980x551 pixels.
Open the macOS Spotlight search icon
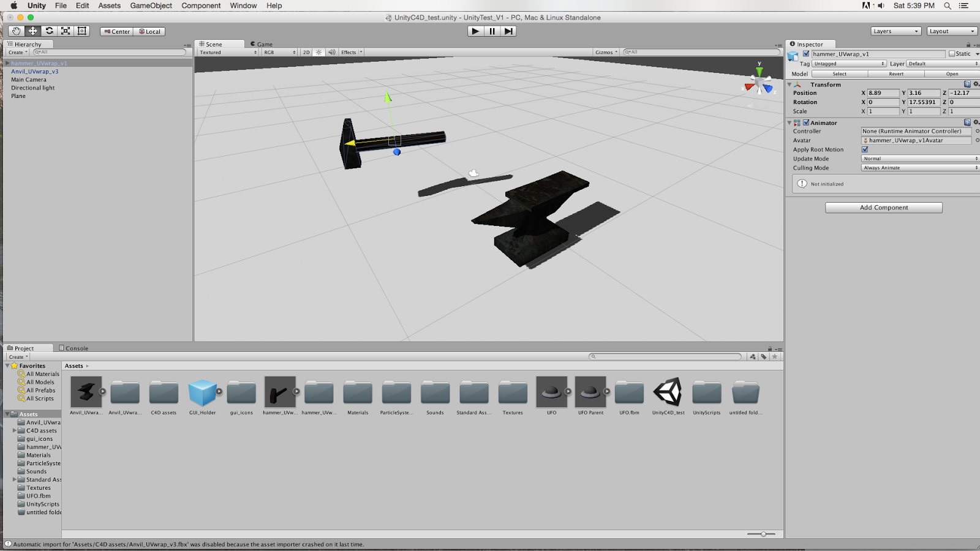(x=948, y=6)
